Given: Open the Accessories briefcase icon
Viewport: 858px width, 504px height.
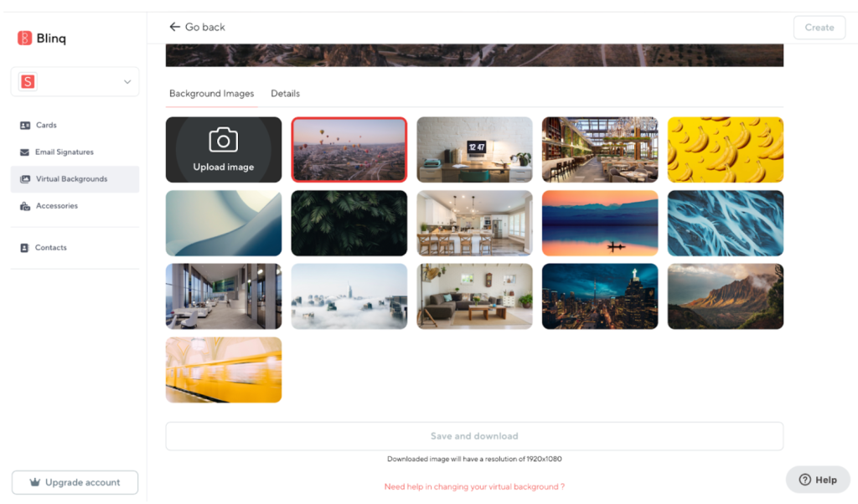Looking at the screenshot, I should click(x=25, y=206).
